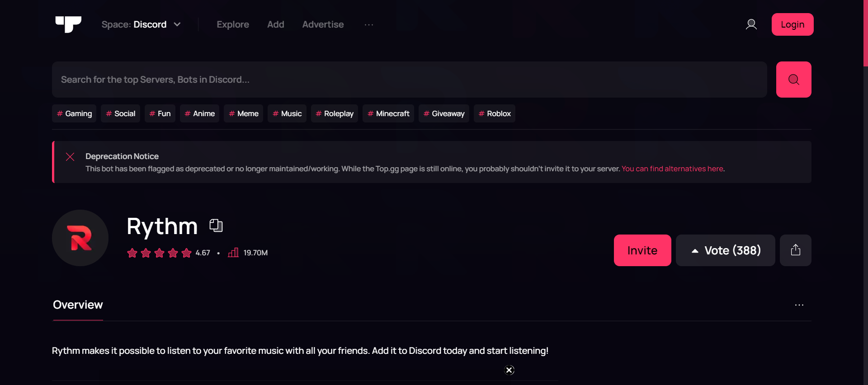Select the Roblox tag
This screenshot has height=385, width=868.
click(x=495, y=113)
